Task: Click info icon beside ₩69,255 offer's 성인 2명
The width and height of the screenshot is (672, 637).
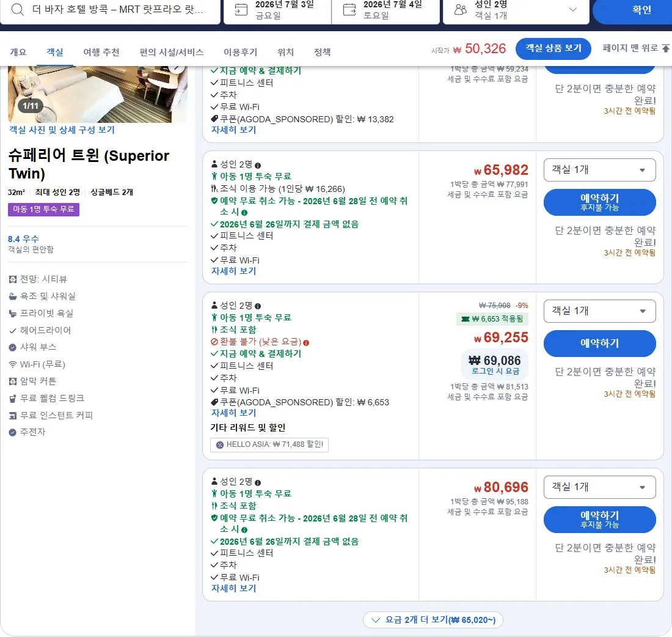Action: pos(258,306)
